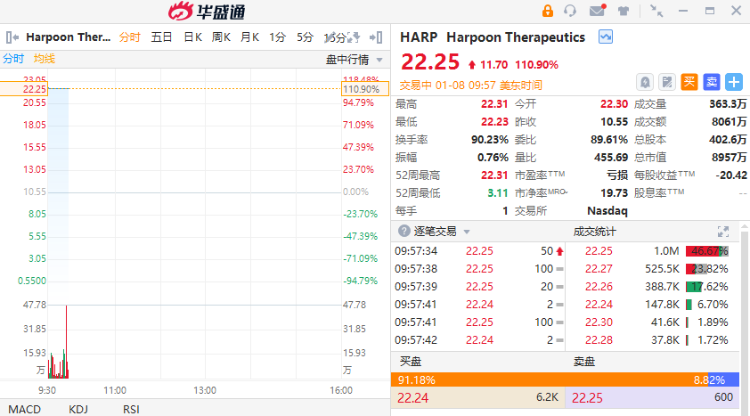The height and width of the screenshot is (416, 750).
Task: Click the price alert bell icon
Action: pyautogui.click(x=645, y=81)
